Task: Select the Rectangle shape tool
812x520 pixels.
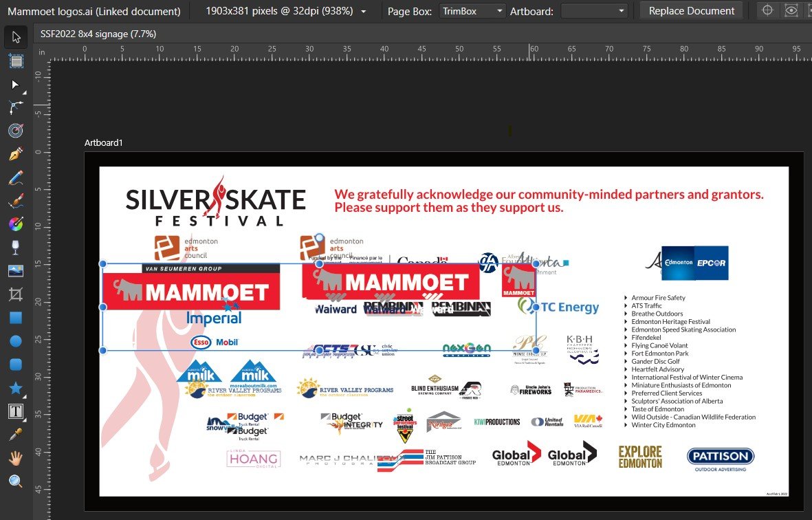Action: click(x=16, y=318)
